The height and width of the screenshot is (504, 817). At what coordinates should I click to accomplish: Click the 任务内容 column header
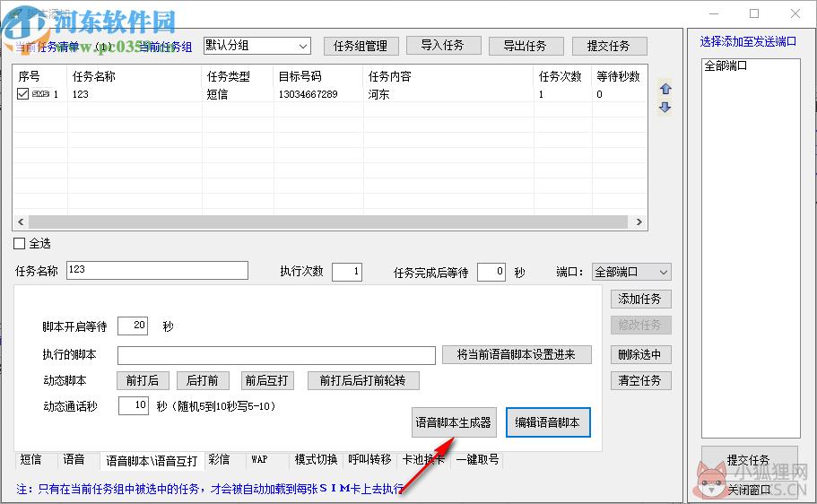click(448, 76)
